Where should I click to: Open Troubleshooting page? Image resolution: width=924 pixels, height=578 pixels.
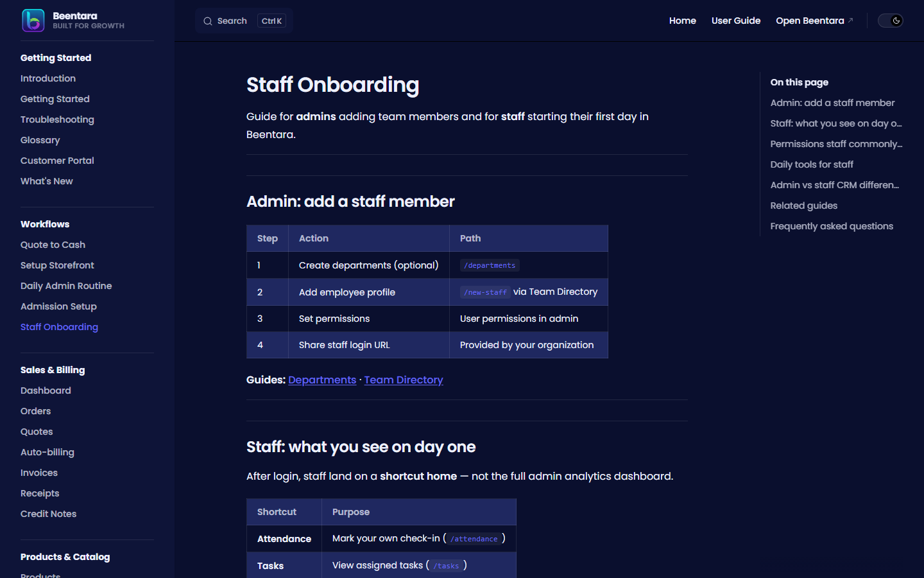pos(57,119)
